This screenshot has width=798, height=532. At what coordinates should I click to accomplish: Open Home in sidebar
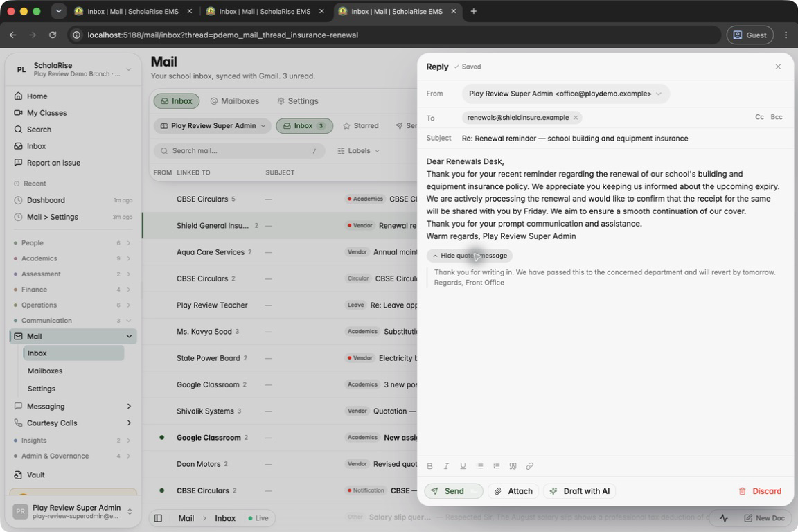(73, 96)
